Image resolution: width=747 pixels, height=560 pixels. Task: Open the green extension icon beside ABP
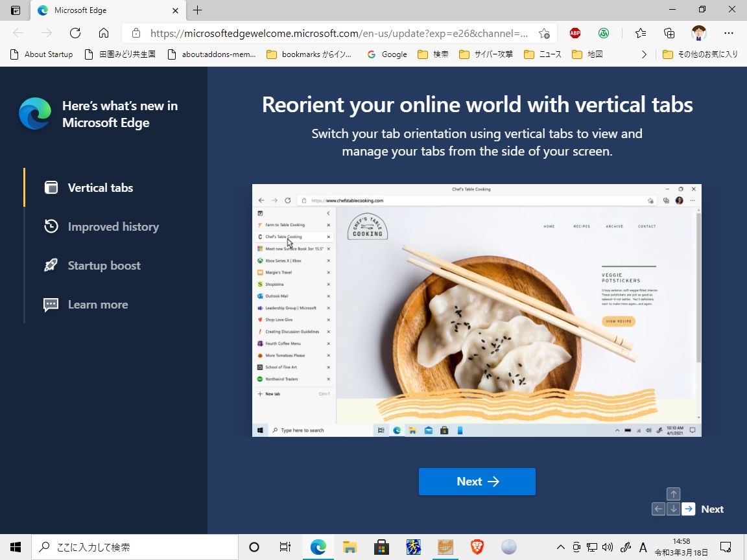[x=604, y=33]
